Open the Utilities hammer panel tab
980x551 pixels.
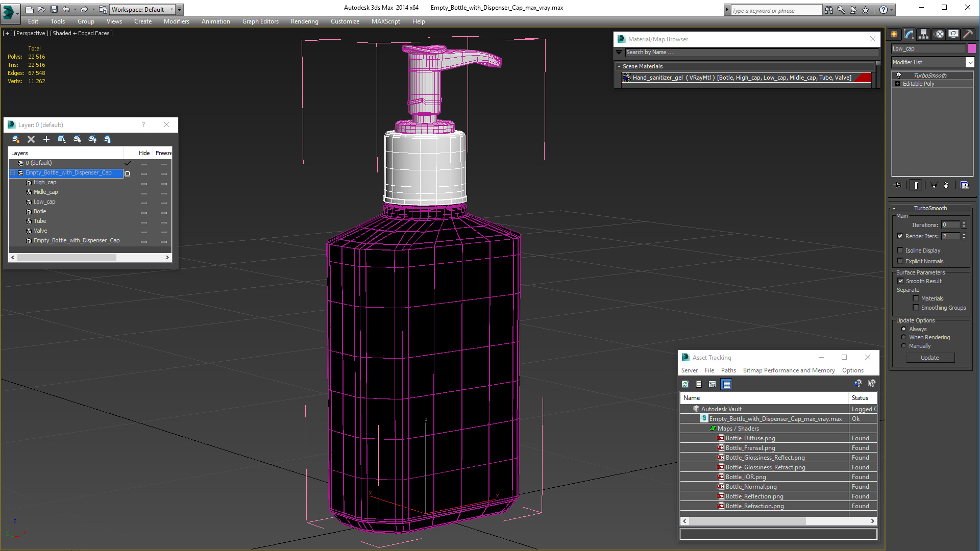pyautogui.click(x=968, y=34)
